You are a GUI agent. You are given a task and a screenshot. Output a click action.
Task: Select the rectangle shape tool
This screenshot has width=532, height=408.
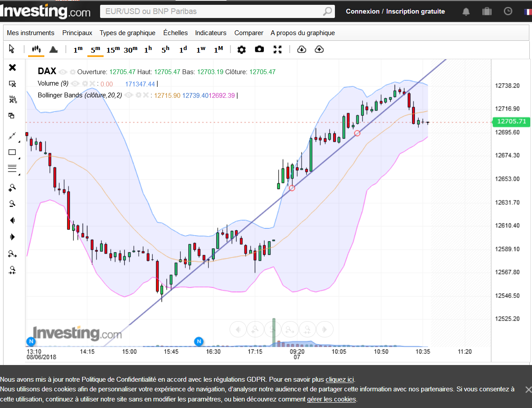click(x=12, y=152)
